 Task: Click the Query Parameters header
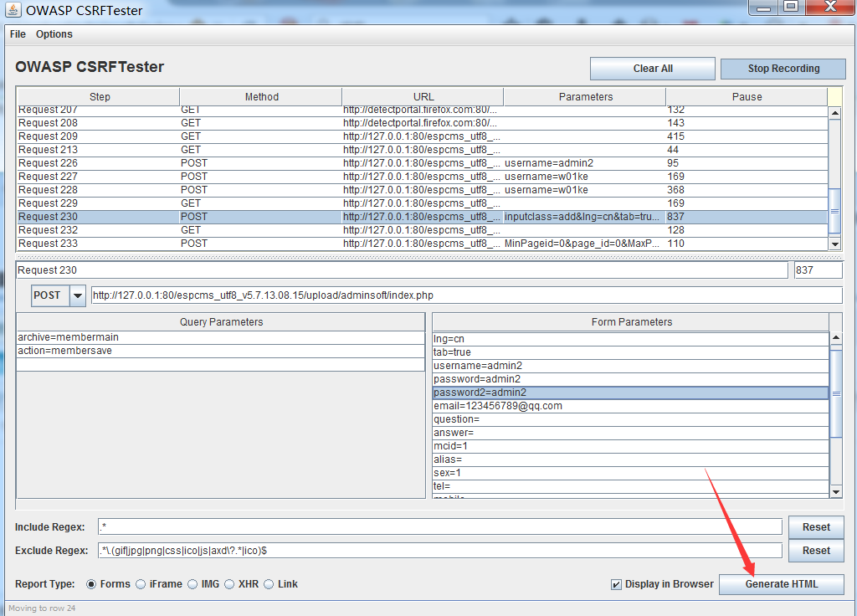click(221, 322)
